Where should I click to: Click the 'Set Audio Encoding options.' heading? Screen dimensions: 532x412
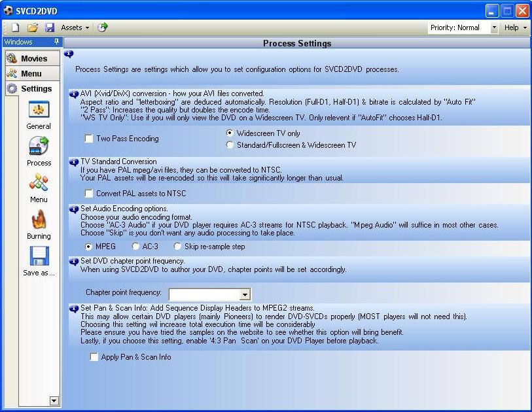pos(124,209)
